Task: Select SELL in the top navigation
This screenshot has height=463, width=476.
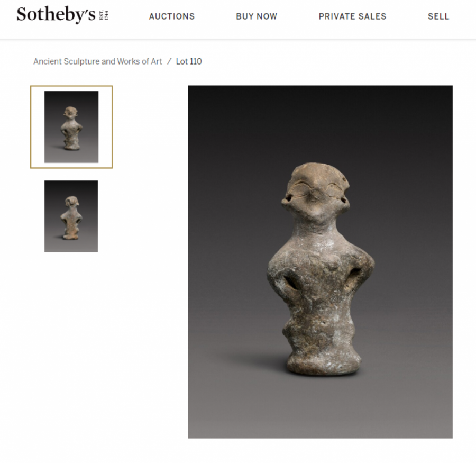Action: (x=438, y=16)
